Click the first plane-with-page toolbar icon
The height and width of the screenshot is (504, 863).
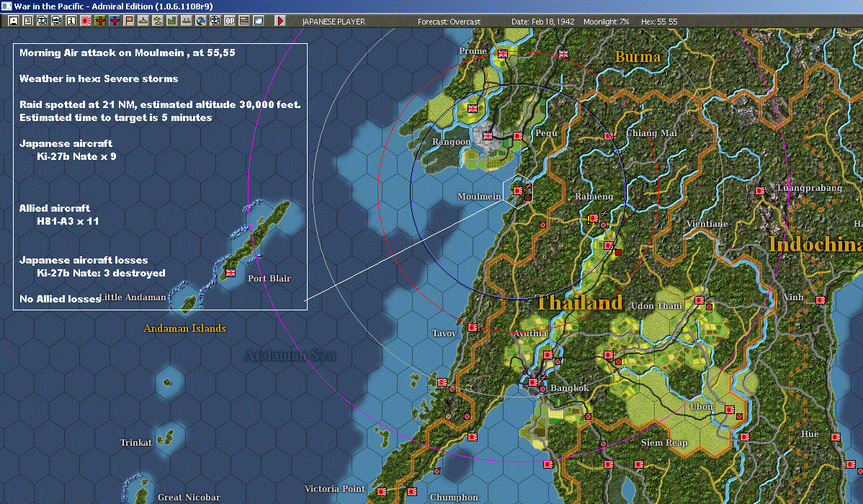43,21
